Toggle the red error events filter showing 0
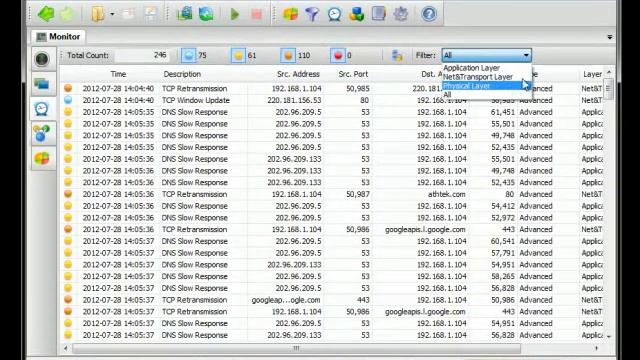The width and height of the screenshot is (640, 360). (338, 56)
